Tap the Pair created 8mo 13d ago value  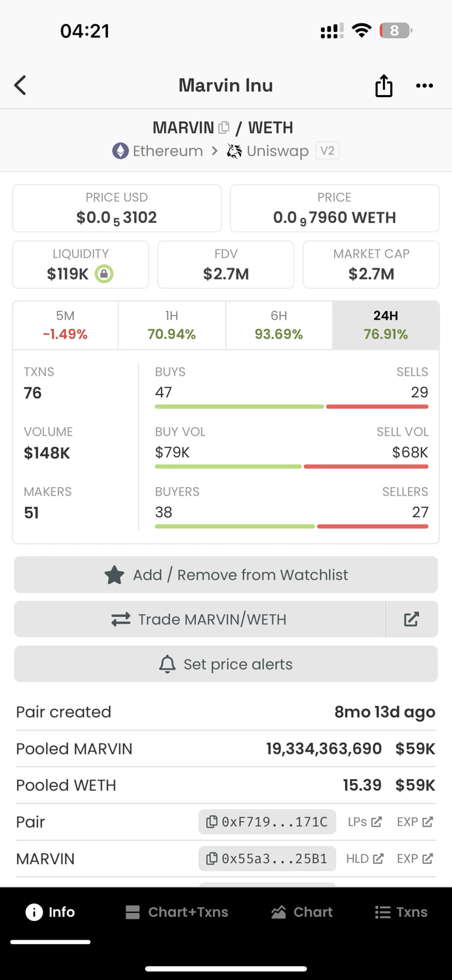point(385,712)
